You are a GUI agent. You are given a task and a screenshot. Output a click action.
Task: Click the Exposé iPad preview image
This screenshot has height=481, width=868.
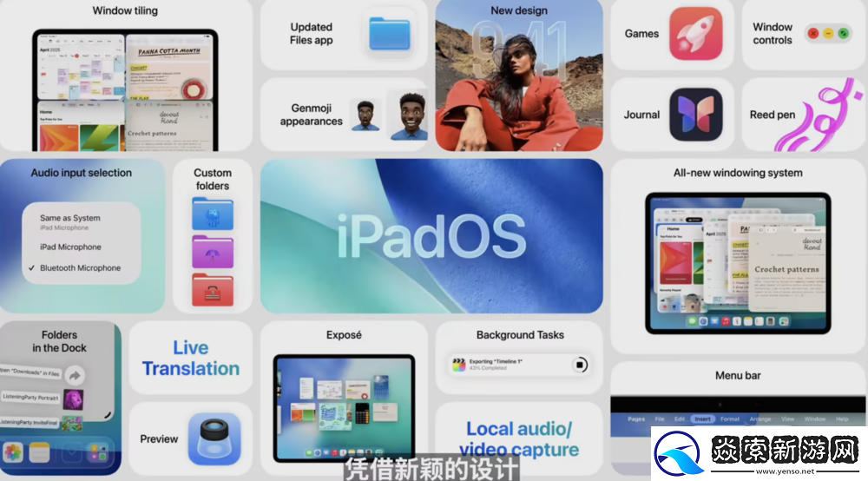click(x=344, y=408)
